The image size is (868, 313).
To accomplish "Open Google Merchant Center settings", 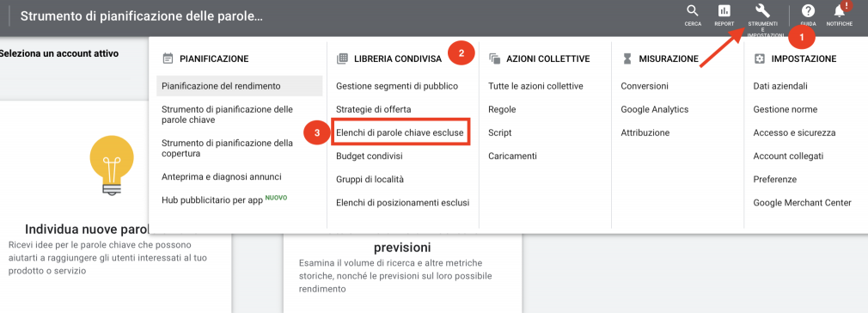I will click(802, 203).
